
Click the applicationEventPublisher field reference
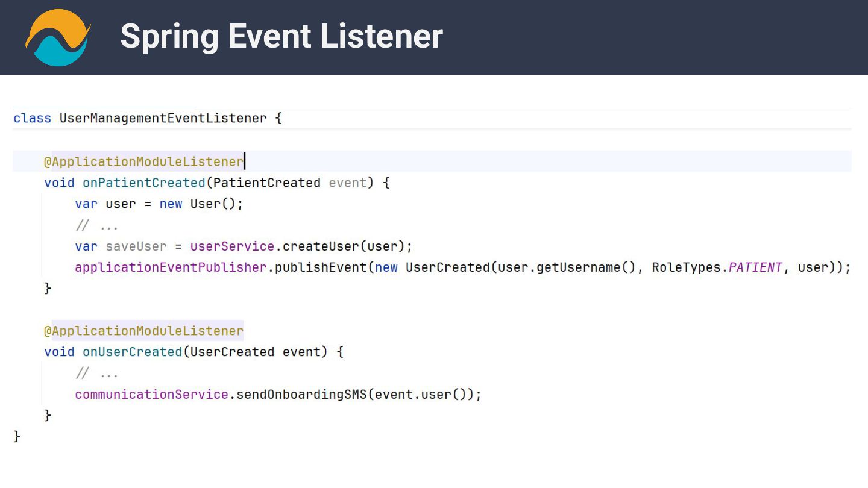[171, 267]
